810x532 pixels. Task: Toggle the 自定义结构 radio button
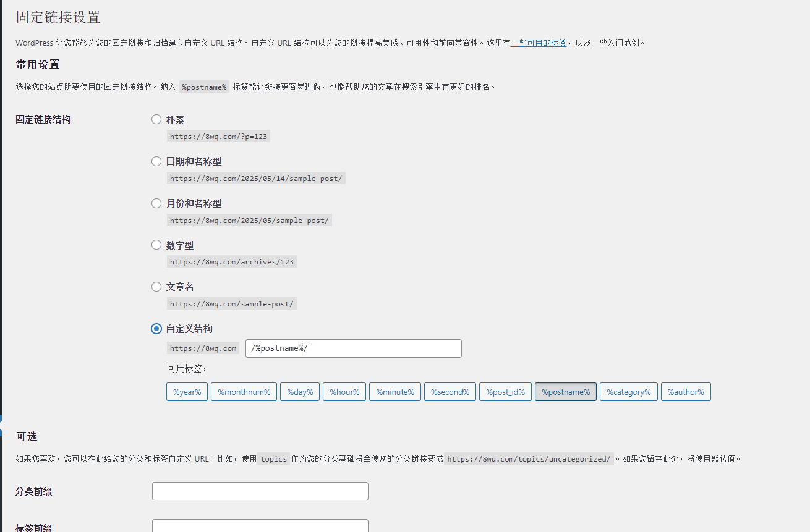point(156,329)
